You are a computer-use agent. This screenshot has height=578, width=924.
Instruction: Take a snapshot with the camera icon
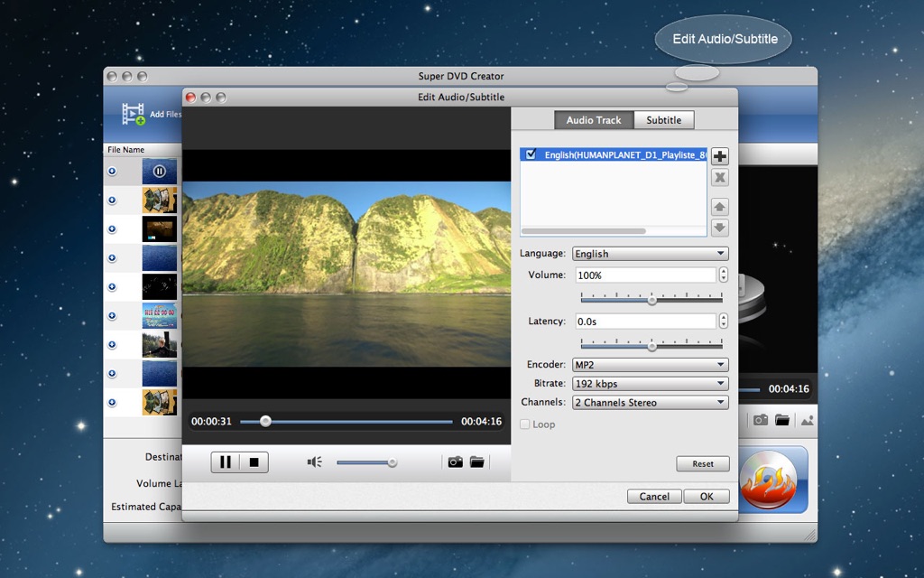coord(455,462)
